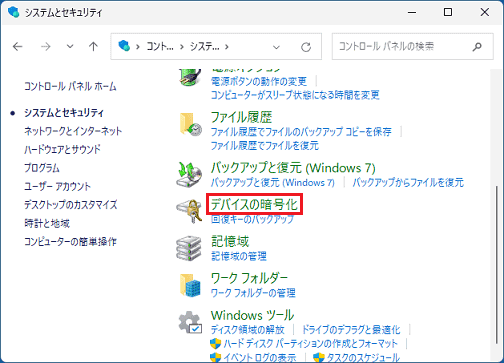Image resolution: width=504 pixels, height=363 pixels.
Task: Click shield icon beside イベント ログの表示
Action: (x=216, y=357)
